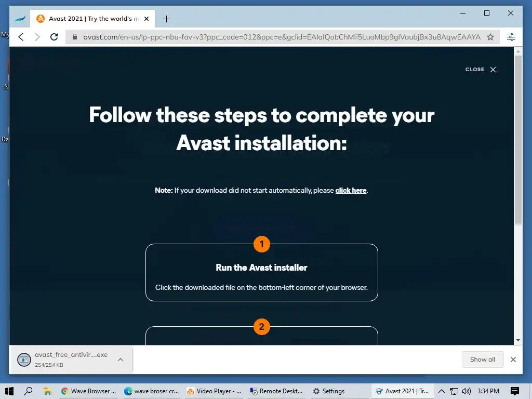
Task: Click the 'click here' download link
Action: point(351,190)
